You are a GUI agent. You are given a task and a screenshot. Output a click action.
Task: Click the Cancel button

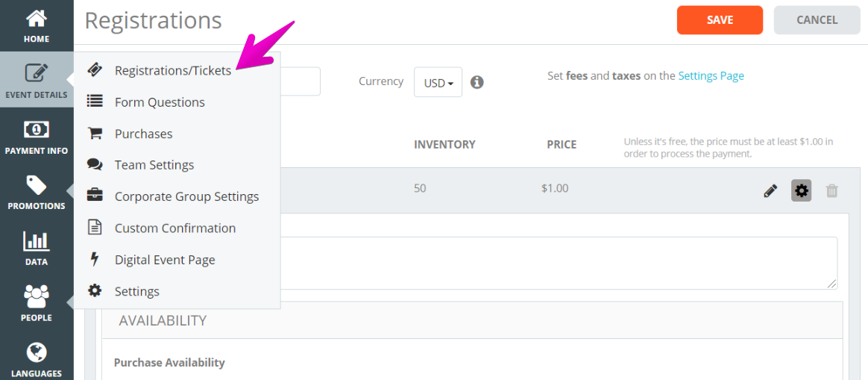click(817, 20)
